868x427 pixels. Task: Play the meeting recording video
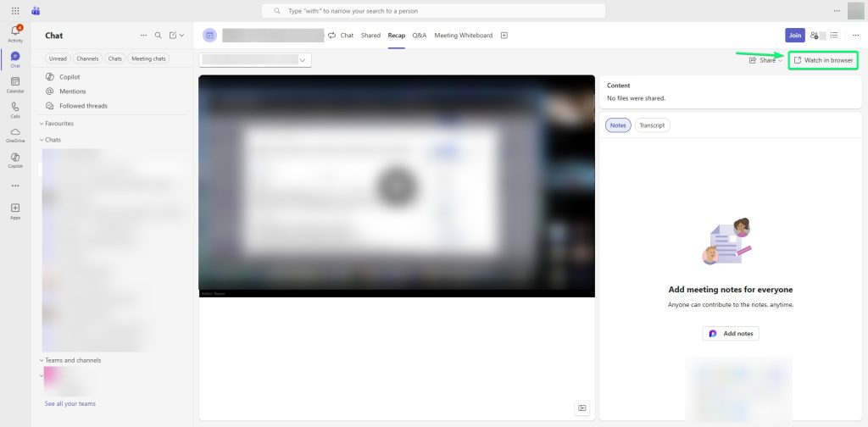point(396,186)
